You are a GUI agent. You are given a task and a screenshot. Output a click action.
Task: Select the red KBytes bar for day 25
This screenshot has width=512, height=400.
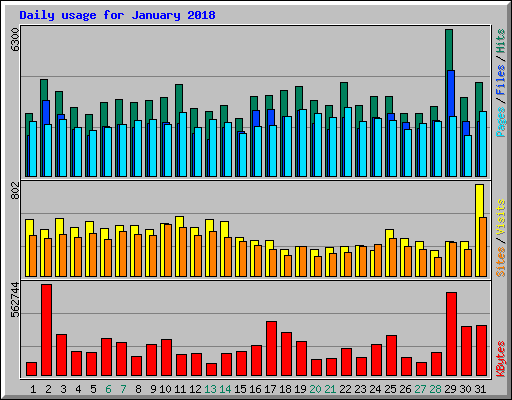391,356
